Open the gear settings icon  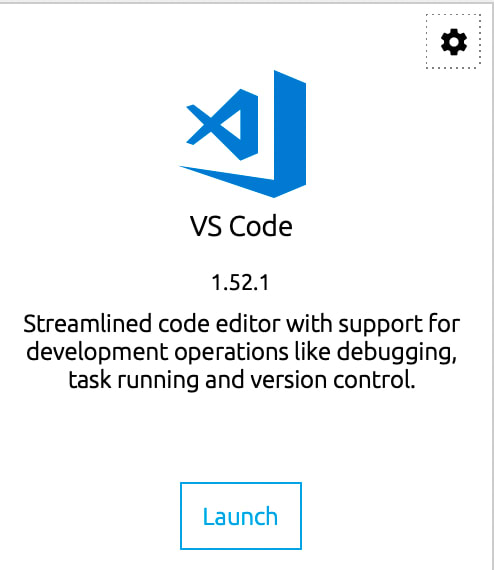(454, 42)
